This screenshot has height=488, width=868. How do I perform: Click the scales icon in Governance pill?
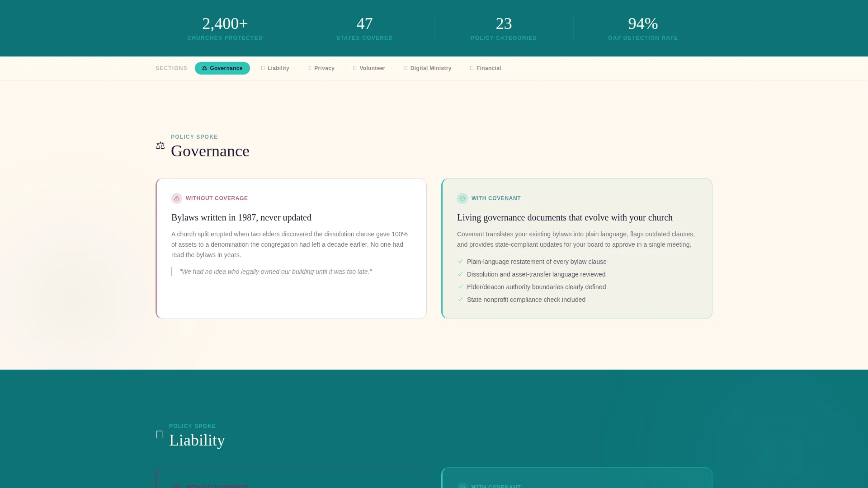(x=204, y=68)
